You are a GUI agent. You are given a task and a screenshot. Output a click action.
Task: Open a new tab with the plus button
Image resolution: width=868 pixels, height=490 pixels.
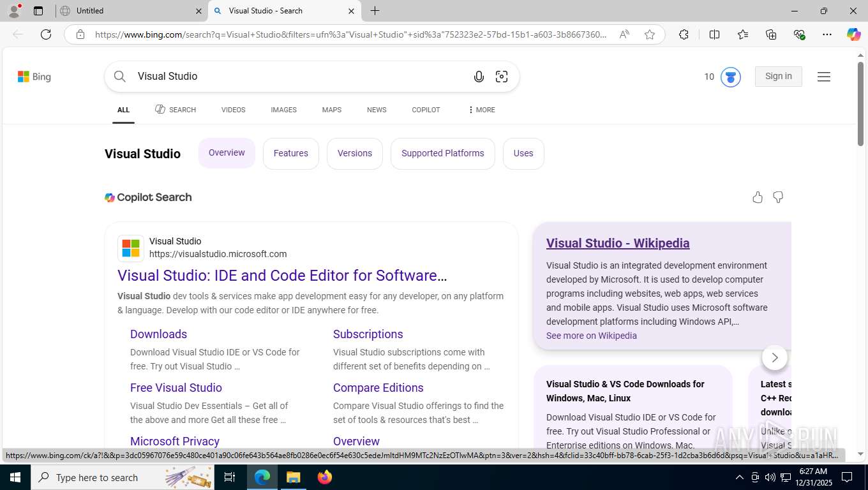coord(375,11)
